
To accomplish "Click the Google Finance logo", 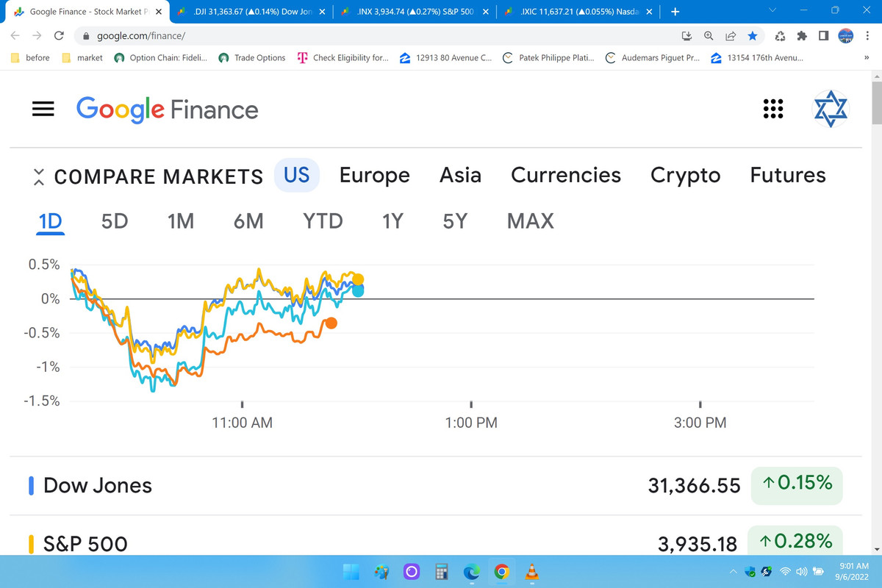I will tap(168, 110).
